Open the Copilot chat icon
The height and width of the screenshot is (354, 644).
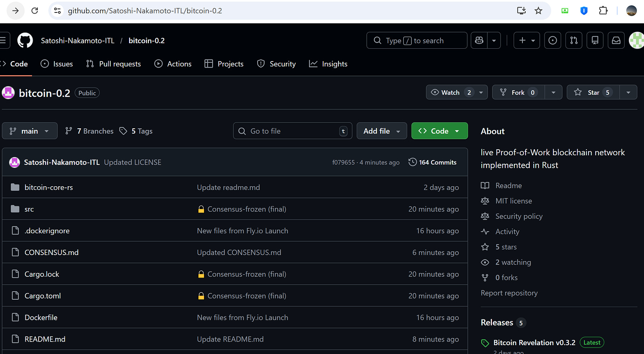click(x=479, y=40)
